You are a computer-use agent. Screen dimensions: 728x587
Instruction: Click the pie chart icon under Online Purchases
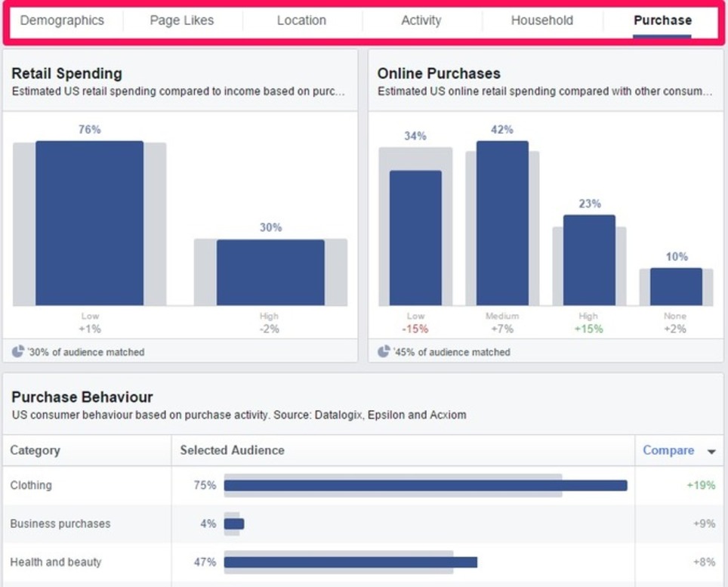(381, 352)
